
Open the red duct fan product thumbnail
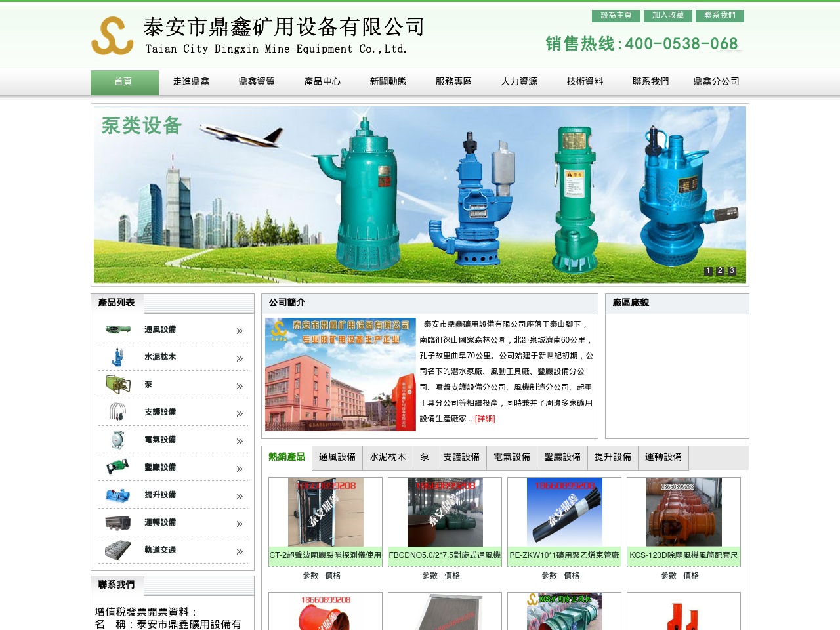click(325, 612)
